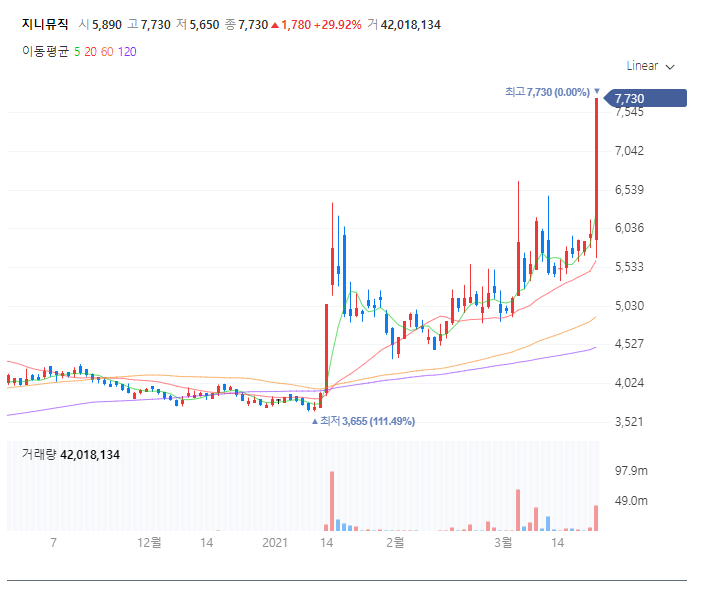Click the +29.92% change value
This screenshot has height=599, width=702.
[338, 25]
